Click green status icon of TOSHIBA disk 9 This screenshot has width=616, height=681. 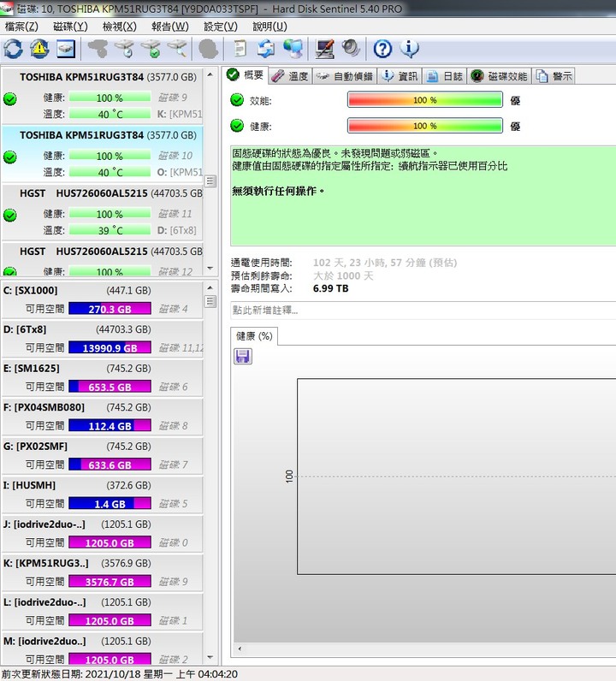point(10,99)
